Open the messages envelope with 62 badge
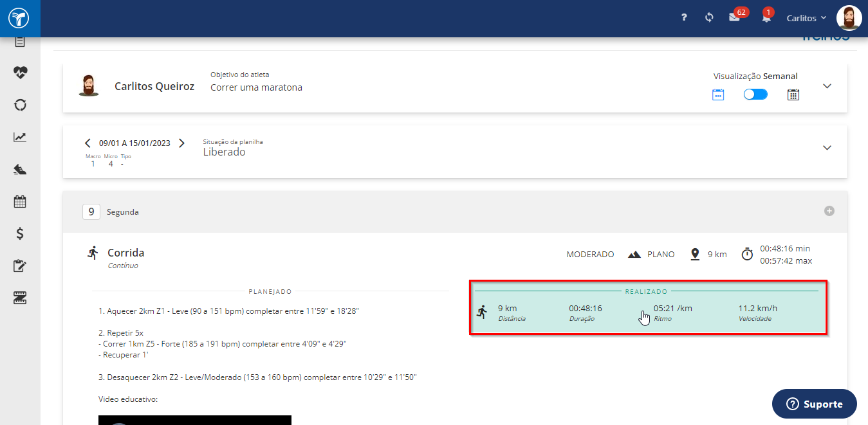This screenshot has height=425, width=868. [734, 17]
